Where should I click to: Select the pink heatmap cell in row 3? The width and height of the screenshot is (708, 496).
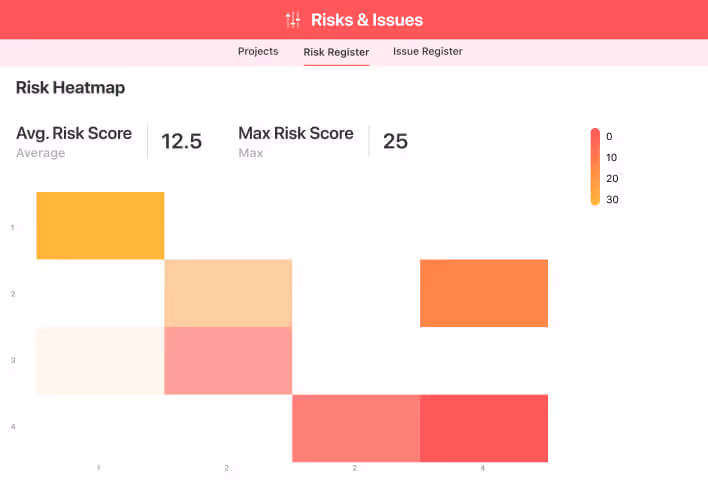228,360
